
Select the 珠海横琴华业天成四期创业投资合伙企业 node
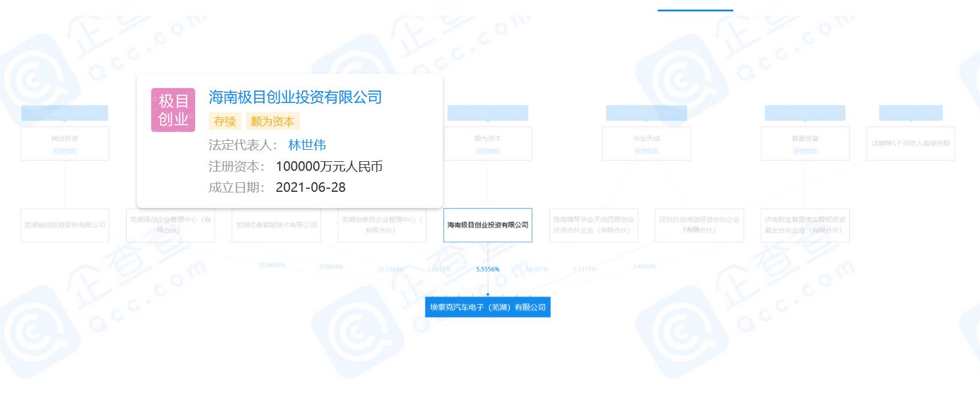click(x=594, y=225)
